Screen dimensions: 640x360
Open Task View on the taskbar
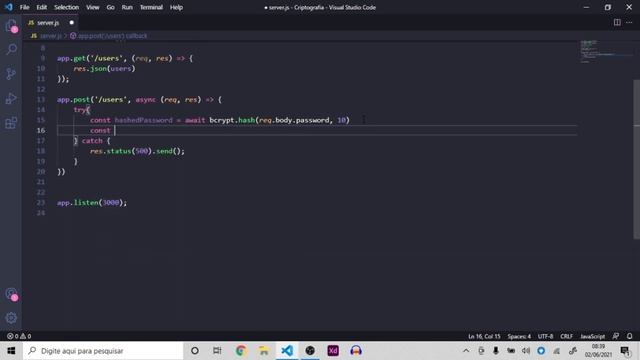click(217, 351)
